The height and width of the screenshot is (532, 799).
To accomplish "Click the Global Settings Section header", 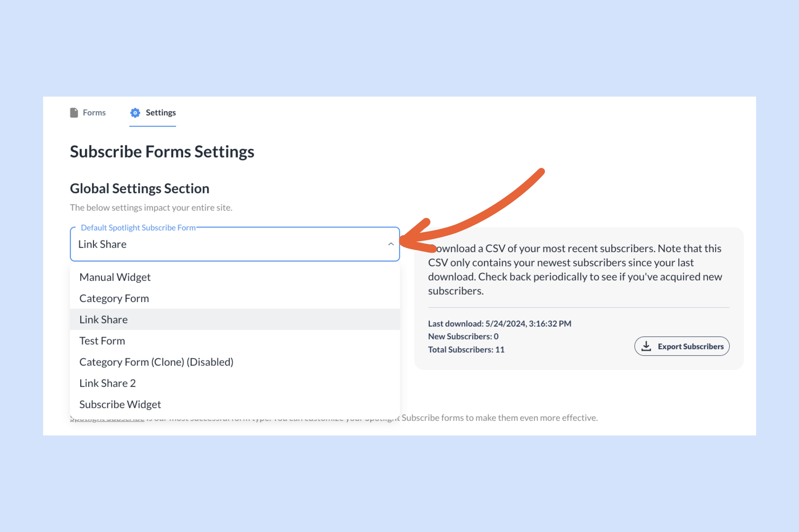I will pos(140,188).
